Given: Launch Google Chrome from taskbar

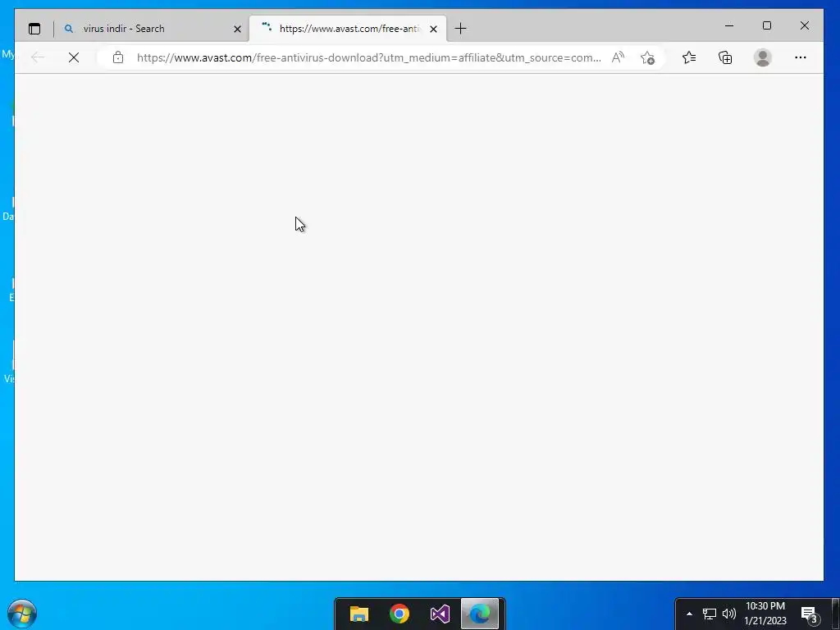Looking at the screenshot, I should pos(399,614).
